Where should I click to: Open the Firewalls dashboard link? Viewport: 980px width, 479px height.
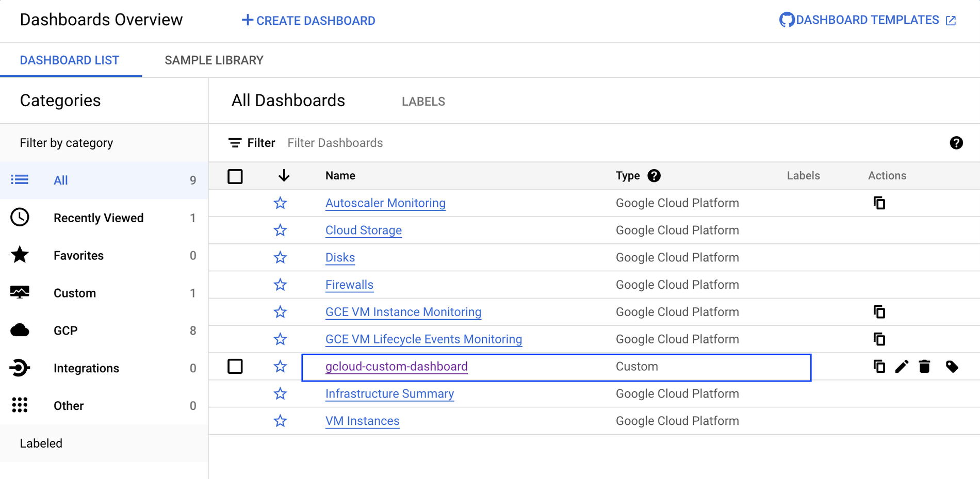coord(349,285)
